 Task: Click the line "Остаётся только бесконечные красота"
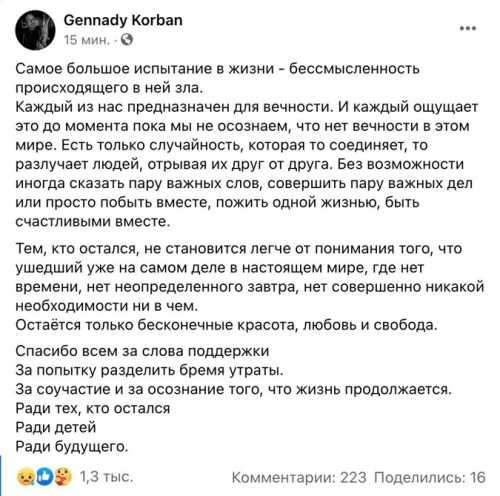pos(226,325)
